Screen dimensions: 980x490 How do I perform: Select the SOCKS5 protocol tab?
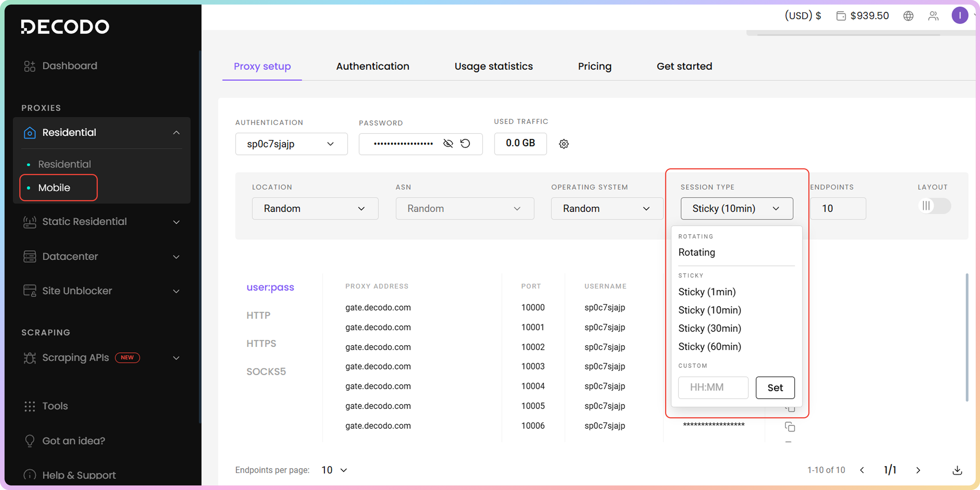coord(266,371)
